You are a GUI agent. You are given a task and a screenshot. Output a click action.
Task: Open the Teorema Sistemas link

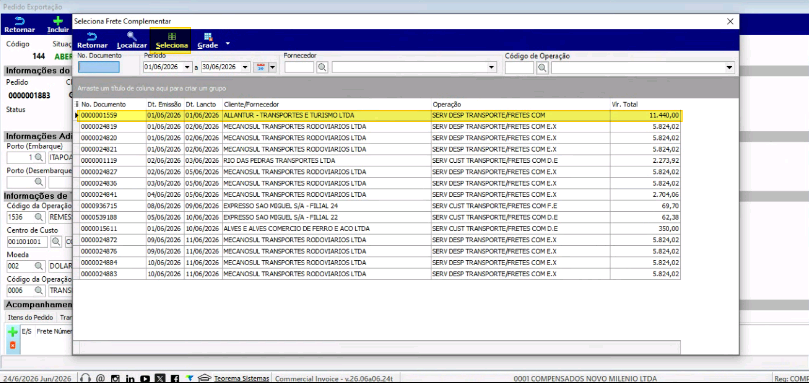(x=241, y=378)
